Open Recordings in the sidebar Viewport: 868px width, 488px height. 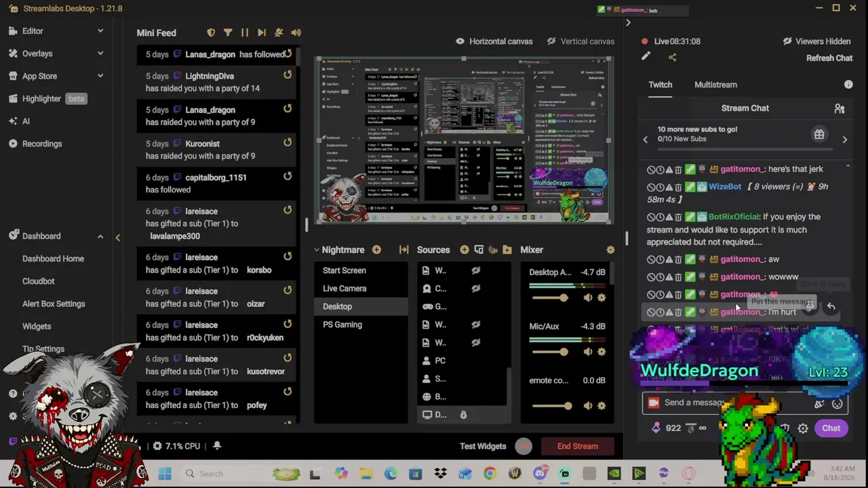[42, 144]
